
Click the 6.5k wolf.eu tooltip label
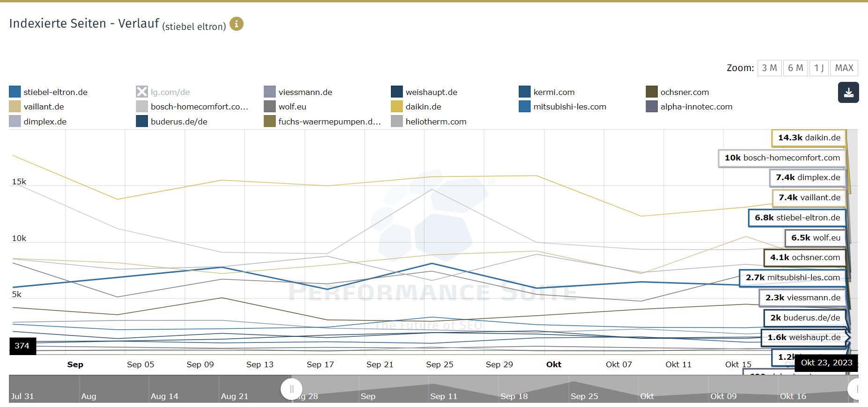pyautogui.click(x=815, y=238)
